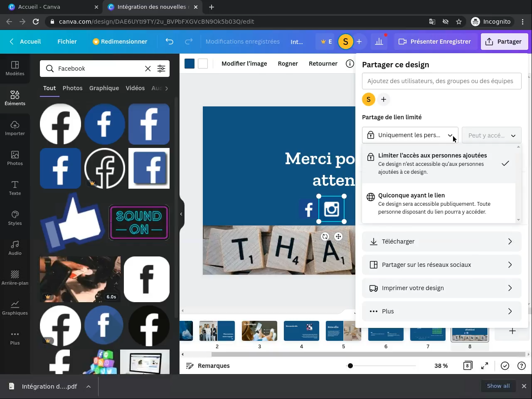Open the download item menu caret

[x=89, y=387]
